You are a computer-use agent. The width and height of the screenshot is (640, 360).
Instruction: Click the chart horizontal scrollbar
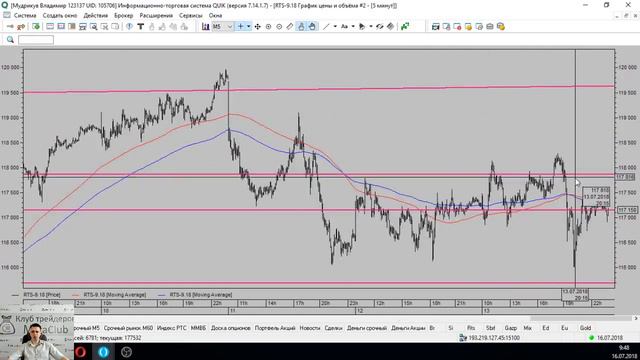tap(581, 318)
